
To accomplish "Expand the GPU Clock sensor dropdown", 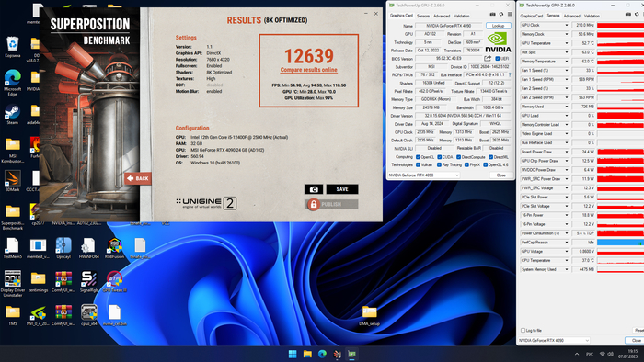I will [567, 26].
